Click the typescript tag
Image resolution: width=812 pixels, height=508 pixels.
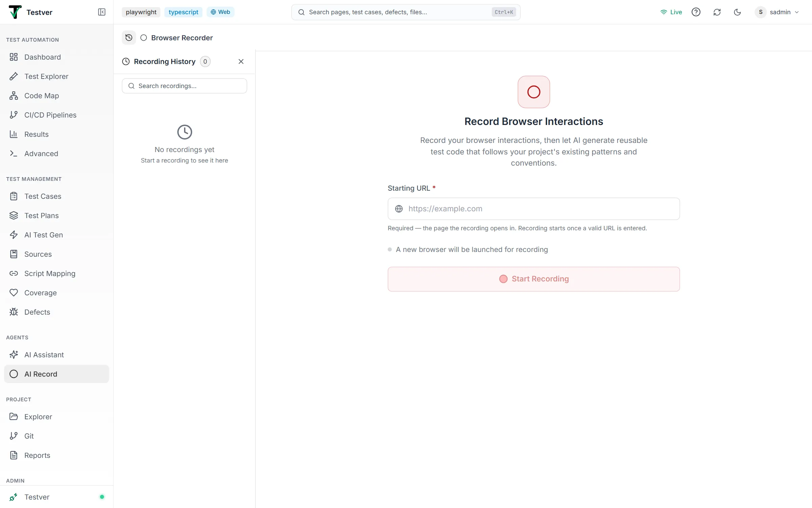183,12
